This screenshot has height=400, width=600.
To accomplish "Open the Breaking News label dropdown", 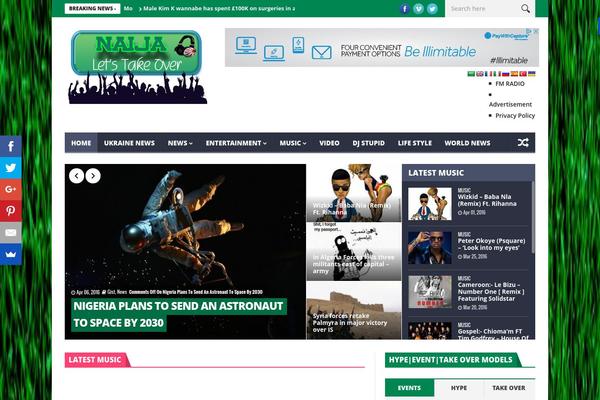I will coord(92,8).
